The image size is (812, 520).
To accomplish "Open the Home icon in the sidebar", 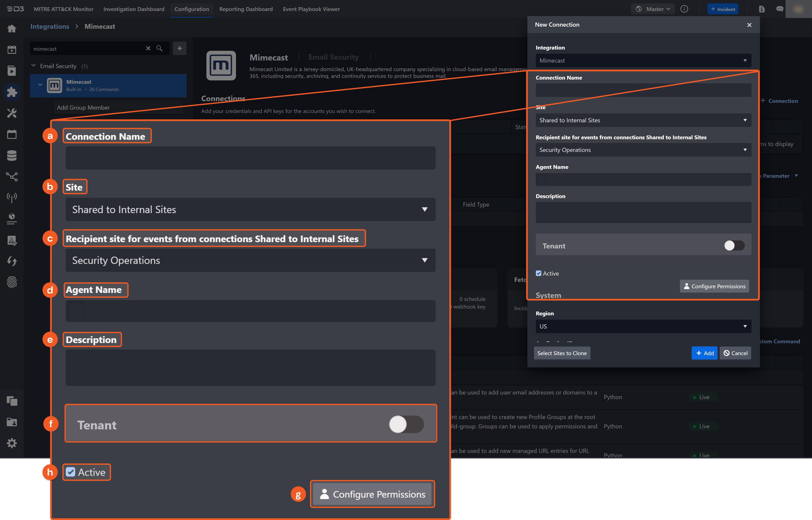I will (x=12, y=28).
